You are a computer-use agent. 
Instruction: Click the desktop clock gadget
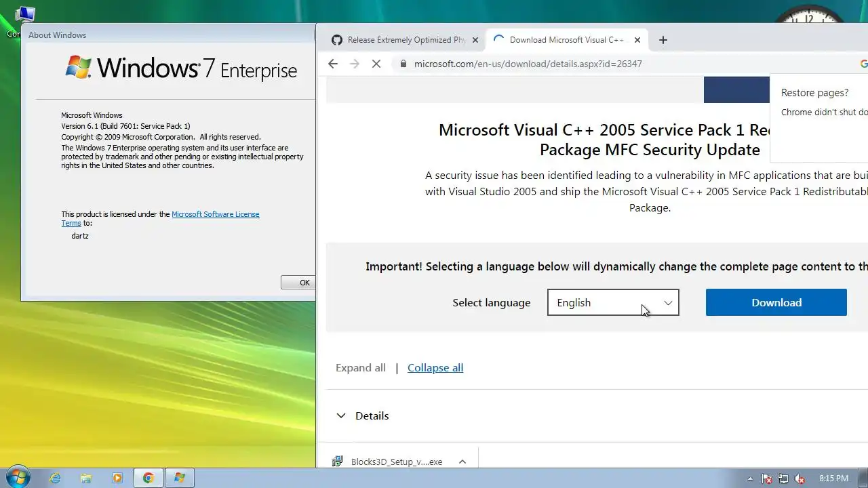click(x=808, y=15)
